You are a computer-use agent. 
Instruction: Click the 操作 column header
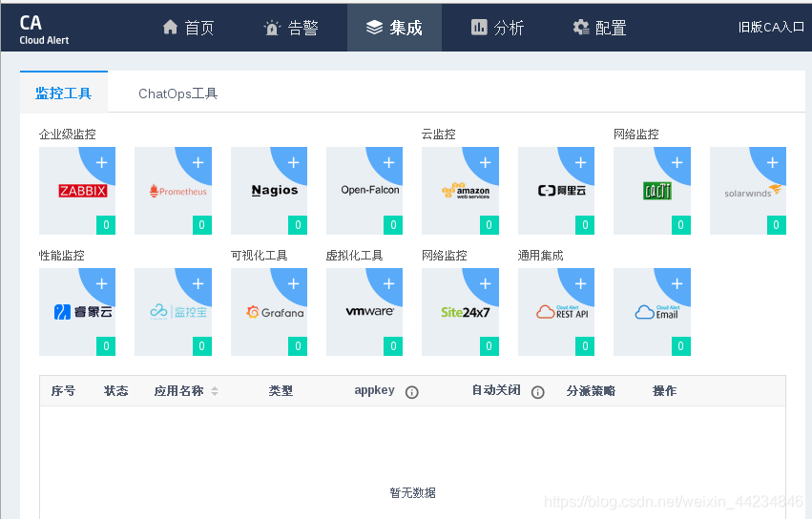664,391
